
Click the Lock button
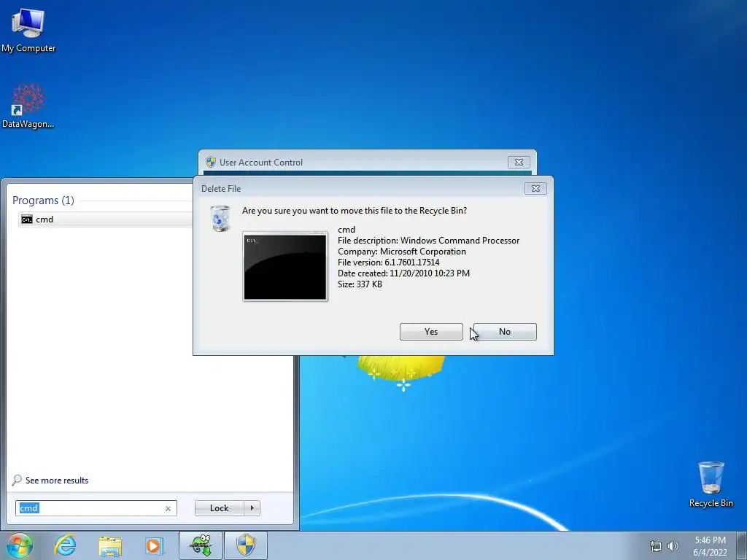[x=219, y=508]
